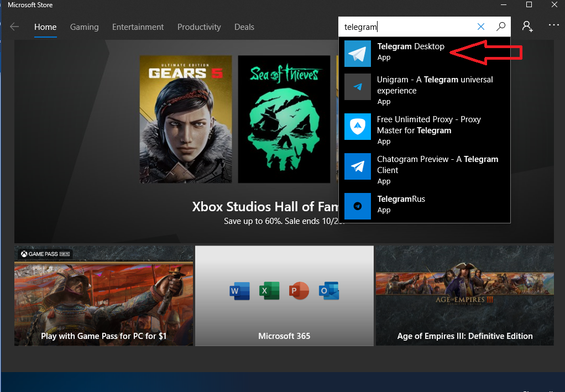This screenshot has width=565, height=392.
Task: Pick the Chatogram Preview app icon
Action: pyautogui.click(x=358, y=166)
